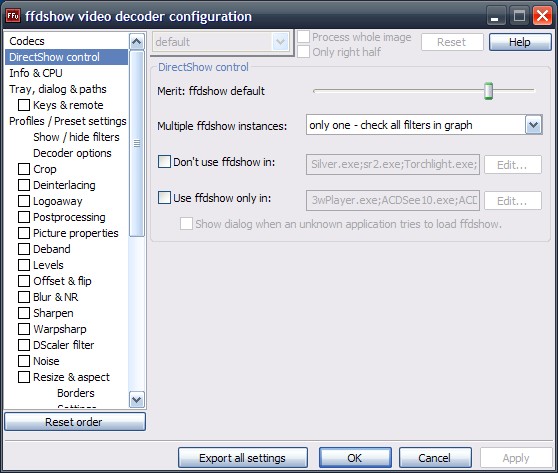Image resolution: width=558 pixels, height=473 pixels.
Task: Toggle the Offset & flip checkbox
Action: click(24, 281)
